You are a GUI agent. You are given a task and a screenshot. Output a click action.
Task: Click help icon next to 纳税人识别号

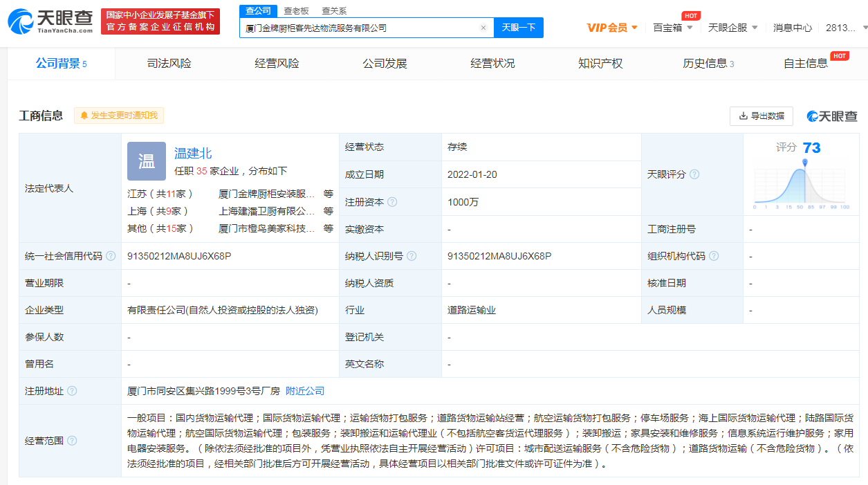[x=412, y=256]
